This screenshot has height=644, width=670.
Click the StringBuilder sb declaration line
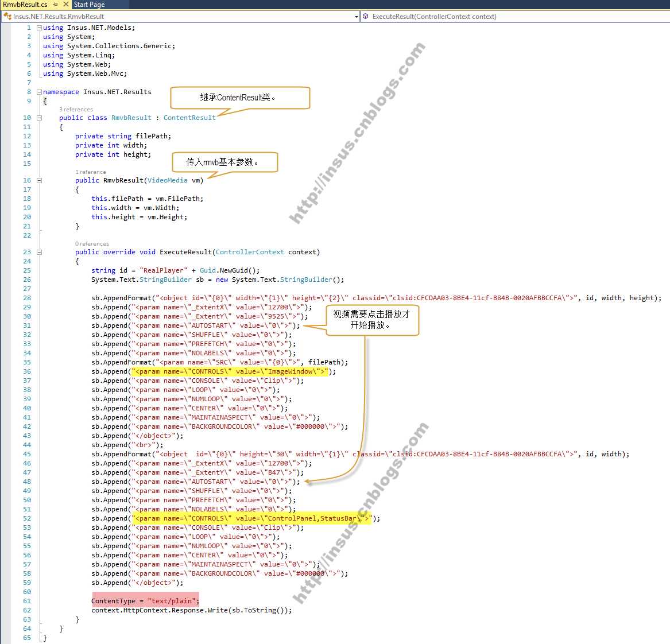(218, 280)
